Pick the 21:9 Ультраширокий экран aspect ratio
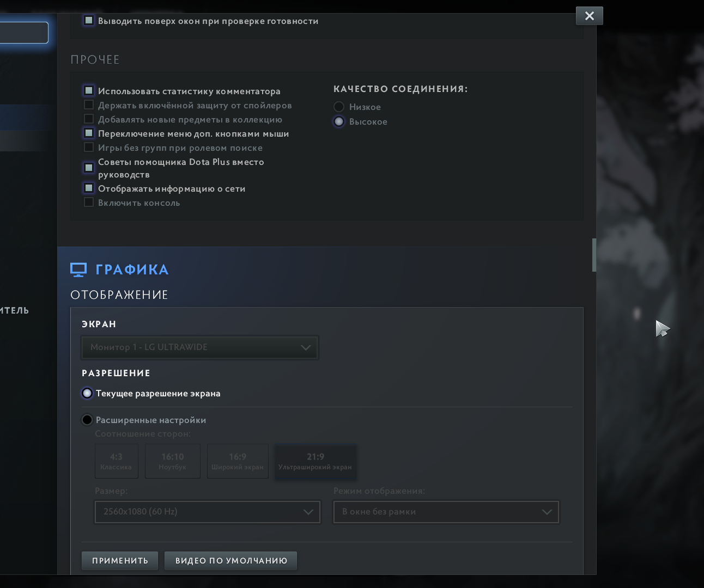Viewport: 704px width, 588px height. pyautogui.click(x=315, y=461)
